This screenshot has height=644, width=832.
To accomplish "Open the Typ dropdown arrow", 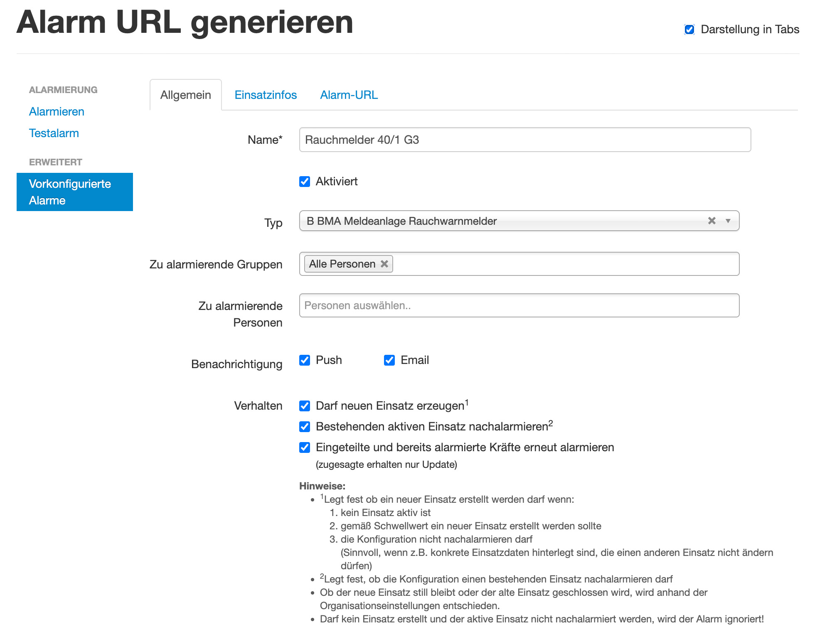I will [728, 221].
